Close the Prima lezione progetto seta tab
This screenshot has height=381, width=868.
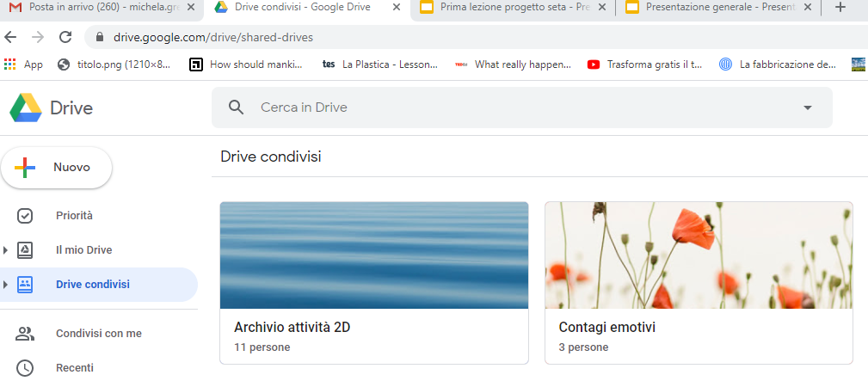pyautogui.click(x=602, y=8)
